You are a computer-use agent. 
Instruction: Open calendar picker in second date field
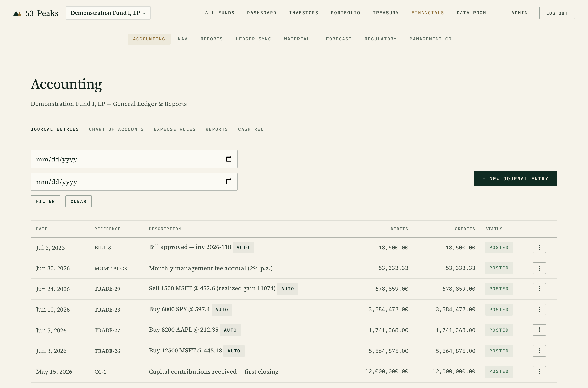coord(228,181)
